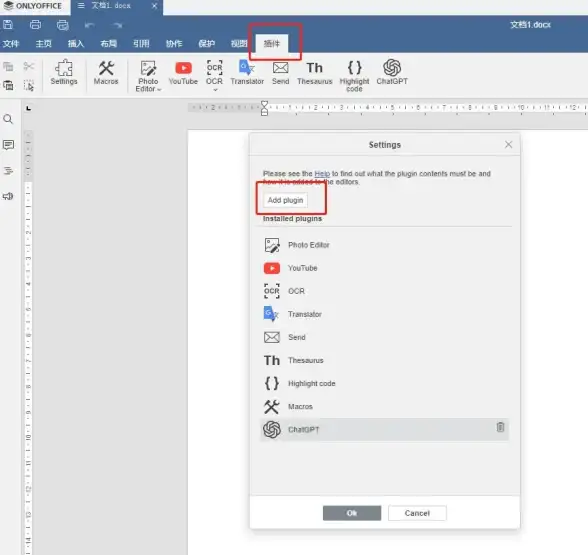Viewport: 588px width, 555px height.
Task: Open the Headings navigation panel in the left sidebar
Action: (x=8, y=171)
